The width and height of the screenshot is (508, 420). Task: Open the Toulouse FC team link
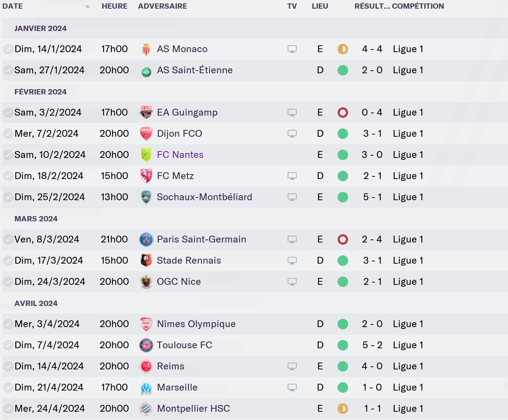pyautogui.click(x=184, y=345)
